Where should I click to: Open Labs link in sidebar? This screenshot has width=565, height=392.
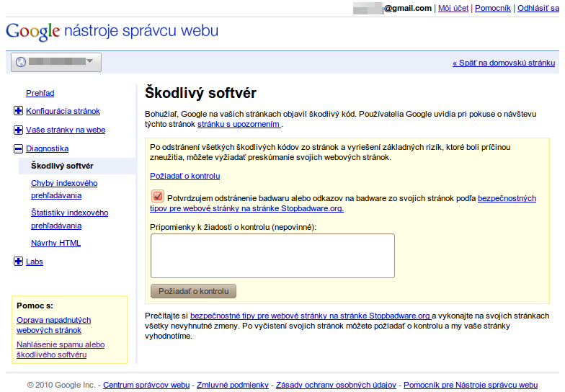(x=35, y=262)
